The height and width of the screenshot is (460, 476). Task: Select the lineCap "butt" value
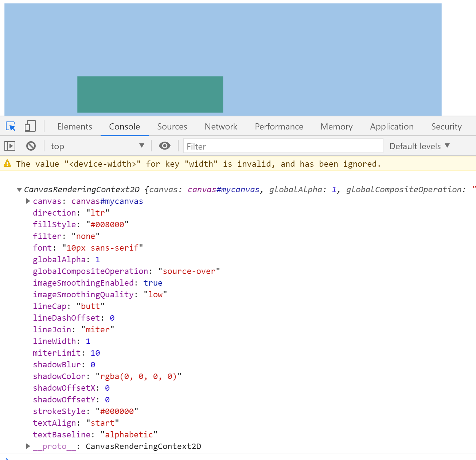pyautogui.click(x=90, y=306)
